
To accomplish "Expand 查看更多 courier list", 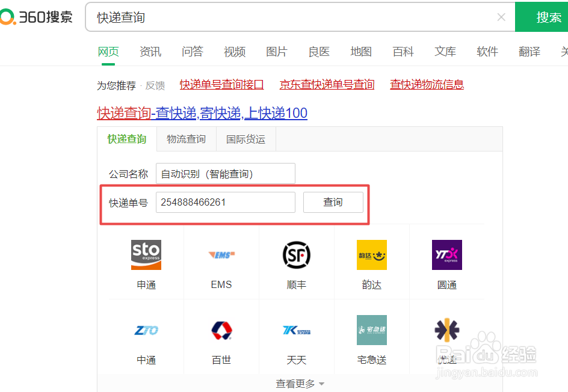I will point(300,384).
